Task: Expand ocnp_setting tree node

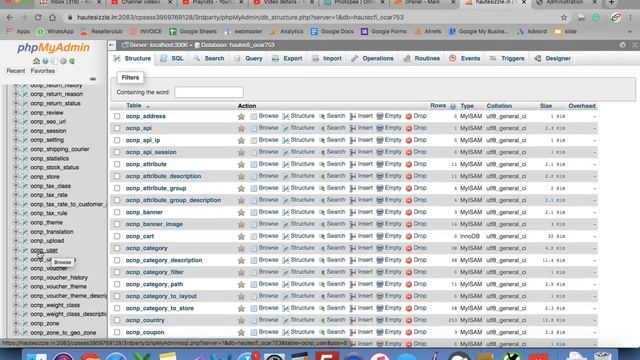Action: point(16,140)
